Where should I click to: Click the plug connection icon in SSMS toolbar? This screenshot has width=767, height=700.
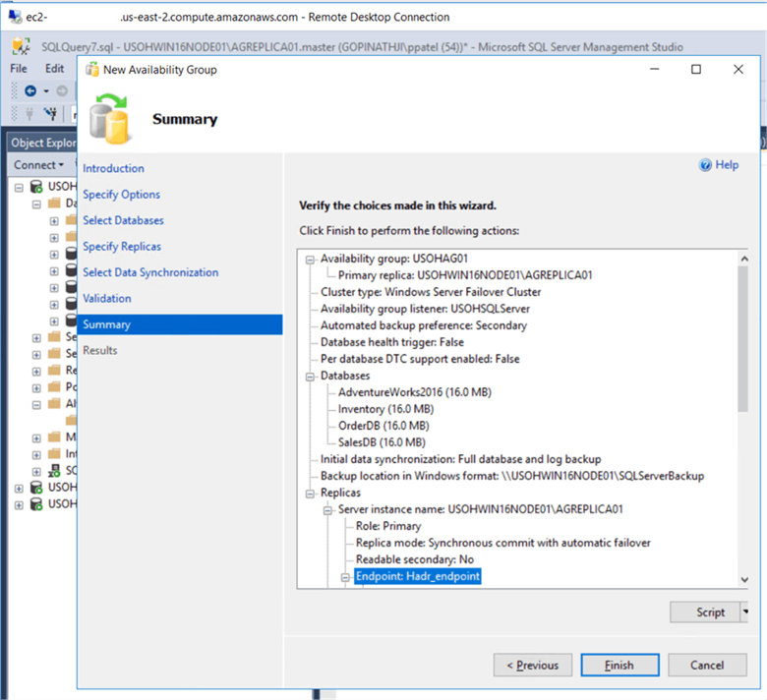click(x=29, y=114)
